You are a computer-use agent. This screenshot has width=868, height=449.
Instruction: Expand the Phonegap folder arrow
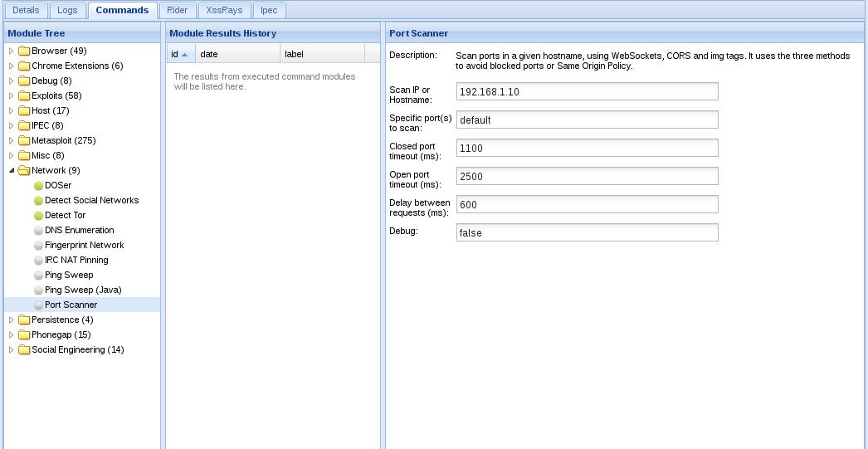click(x=11, y=335)
